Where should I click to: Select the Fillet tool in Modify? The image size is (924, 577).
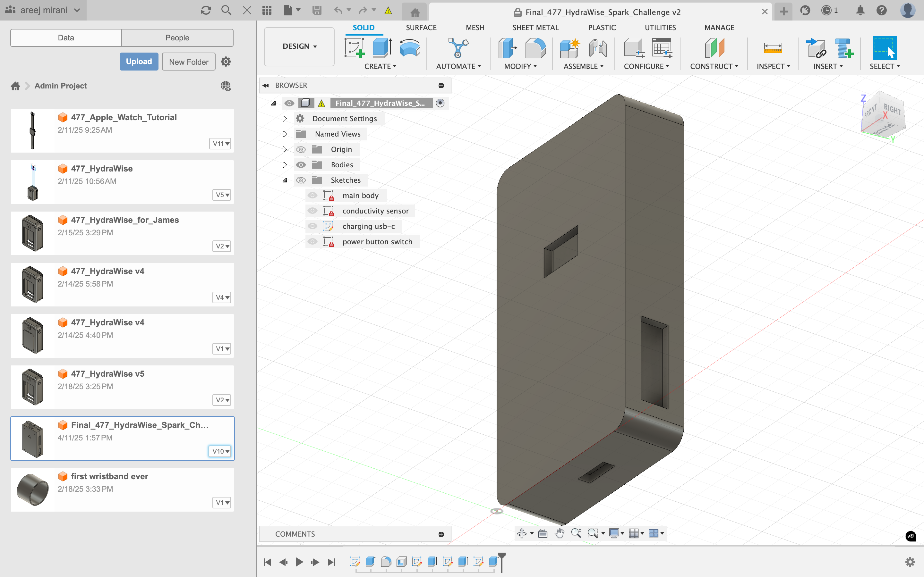click(535, 48)
